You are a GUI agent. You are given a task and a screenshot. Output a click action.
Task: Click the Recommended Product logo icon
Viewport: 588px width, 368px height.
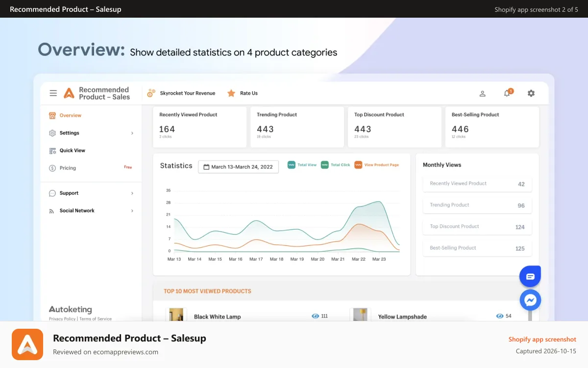tap(69, 93)
